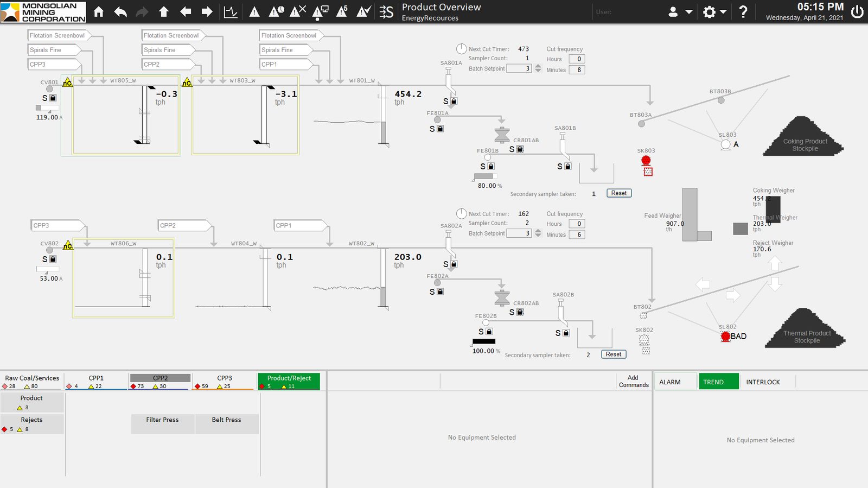The width and height of the screenshot is (868, 488).
Task: Toggle the lock icon next to SA802A
Action: (454, 264)
